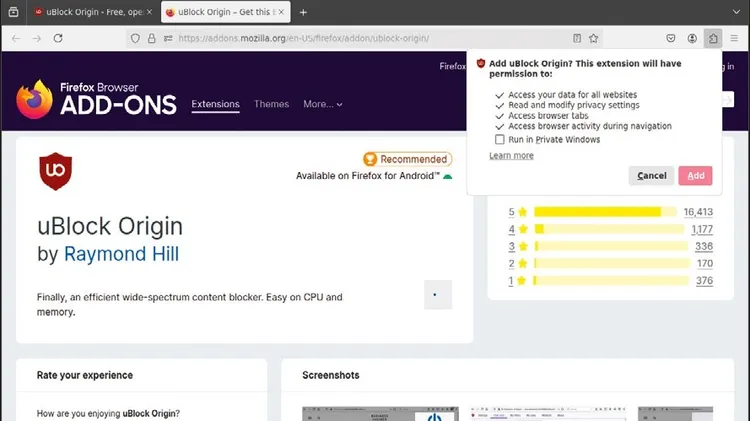Filter reviews by 3 star rating
Viewport: 750px width, 421px height.
[x=518, y=246]
